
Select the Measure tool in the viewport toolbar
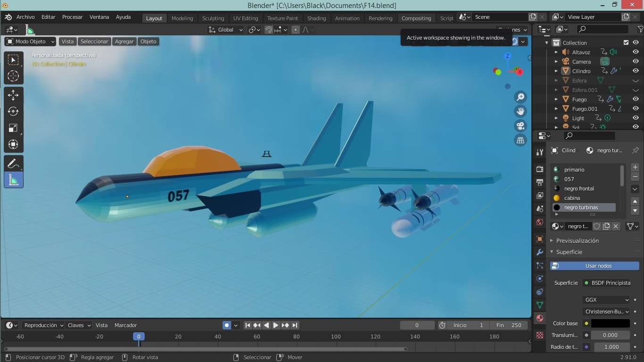pos(13,180)
